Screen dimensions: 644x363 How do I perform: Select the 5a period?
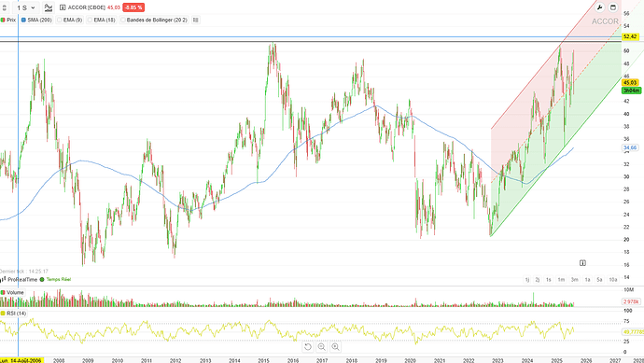[599, 280]
